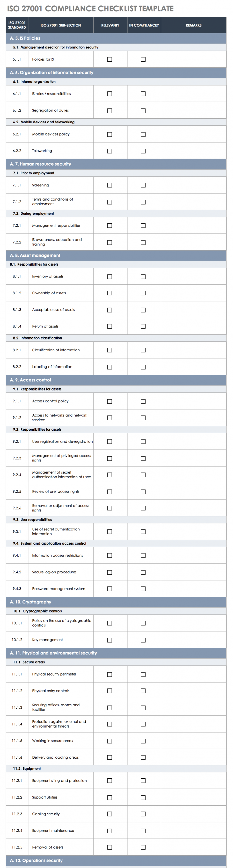Check Relevant box for Review of user access rights

[110, 492]
